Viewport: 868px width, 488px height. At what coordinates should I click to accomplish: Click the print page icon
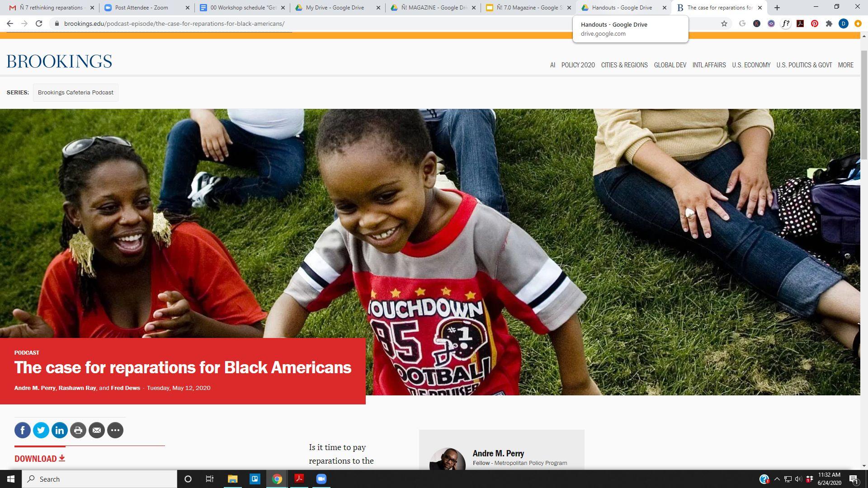78,430
